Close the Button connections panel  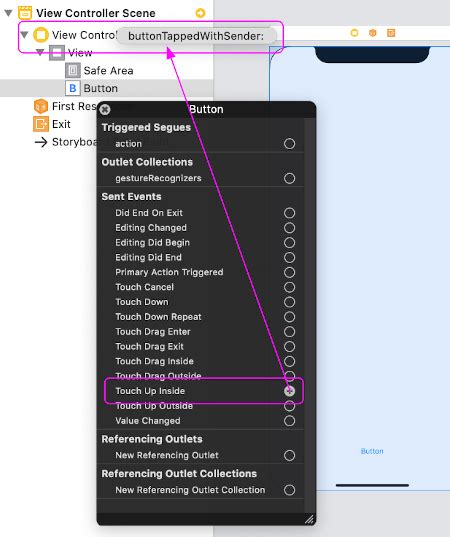point(105,109)
